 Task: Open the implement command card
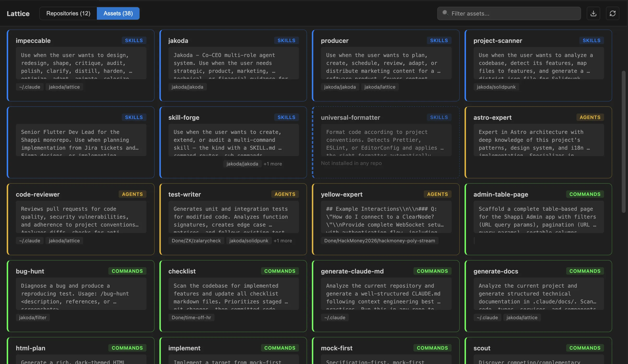(233, 351)
